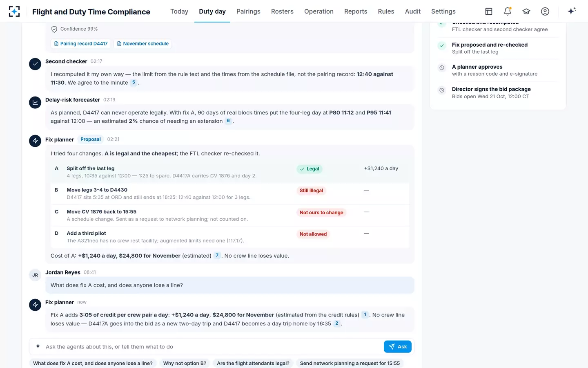Click the 'Not ours to change' status badge
The width and height of the screenshot is (588, 368).
point(321,213)
